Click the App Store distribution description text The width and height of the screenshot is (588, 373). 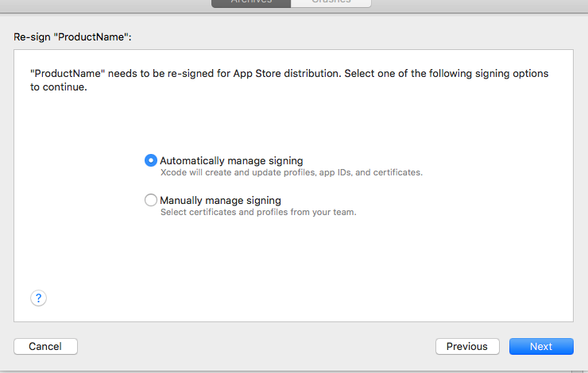pos(289,80)
